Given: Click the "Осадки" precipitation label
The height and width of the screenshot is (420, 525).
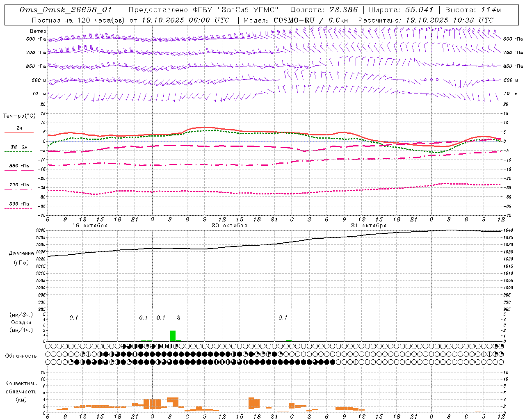Looking at the screenshot, I should [21, 322].
